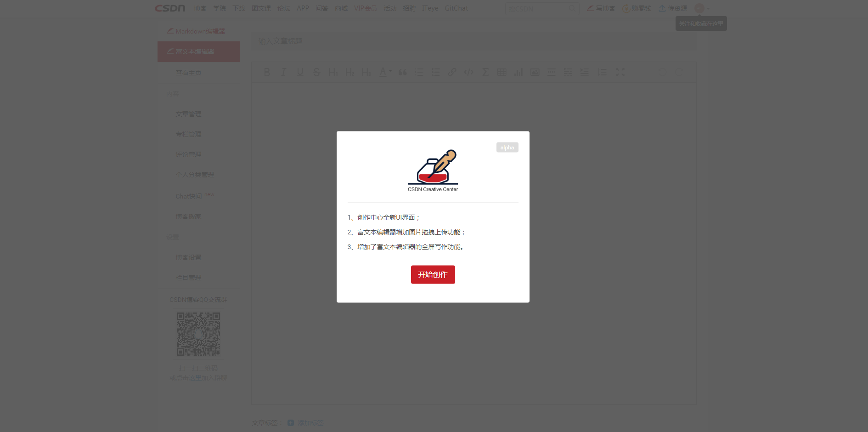Screen dimensions: 868x432
Task: Click the redo icon in the toolbar
Action: point(679,72)
